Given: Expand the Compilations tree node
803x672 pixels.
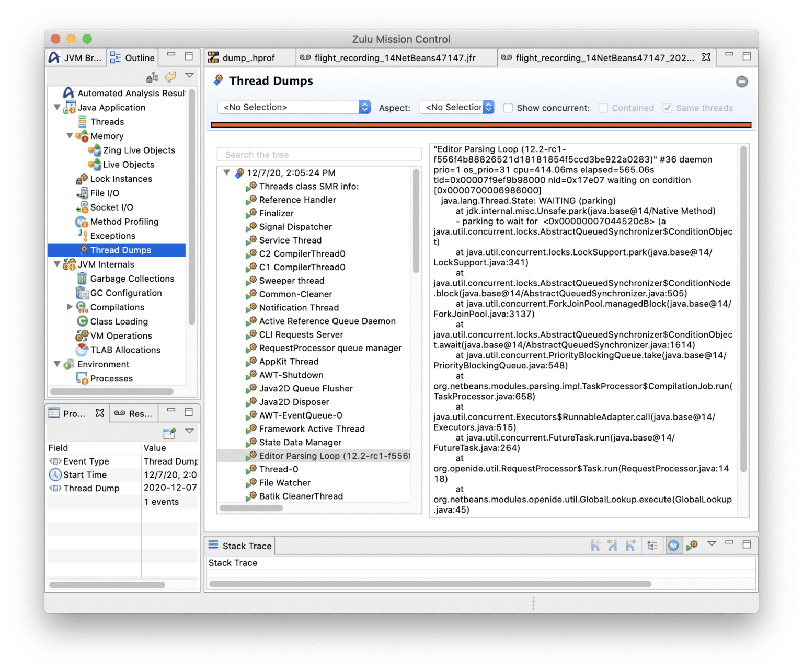Looking at the screenshot, I should point(70,307).
